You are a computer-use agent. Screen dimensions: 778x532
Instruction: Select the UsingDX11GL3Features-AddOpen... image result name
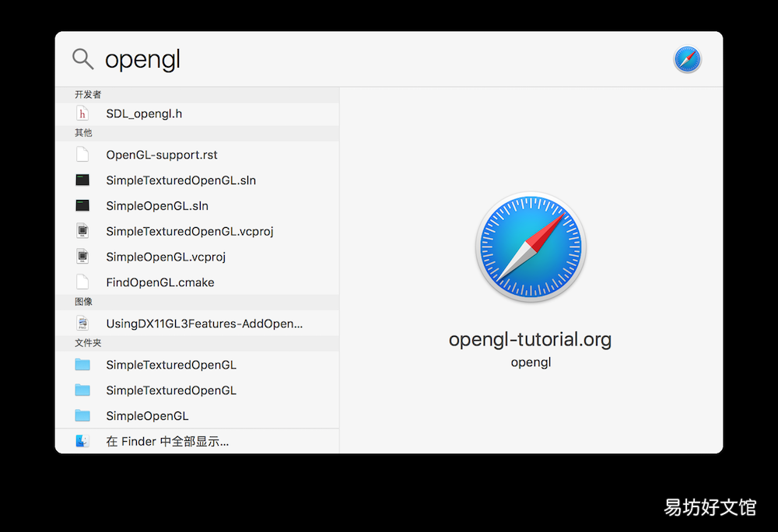(205, 324)
